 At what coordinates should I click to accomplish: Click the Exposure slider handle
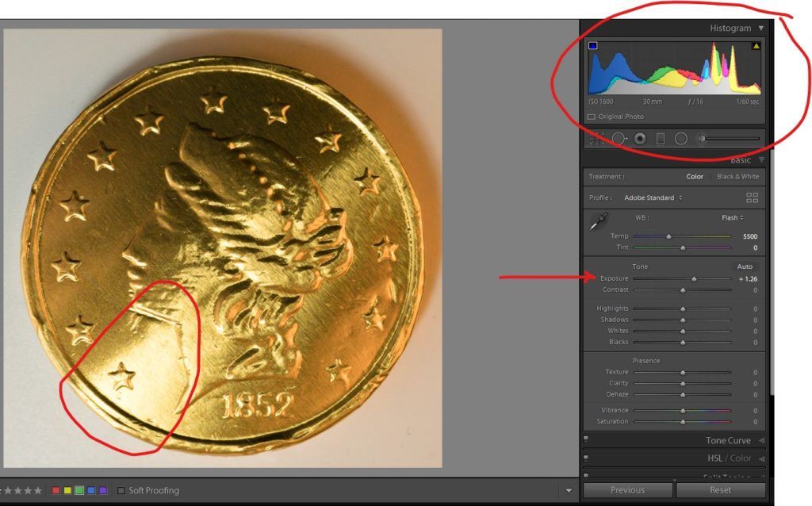click(695, 279)
